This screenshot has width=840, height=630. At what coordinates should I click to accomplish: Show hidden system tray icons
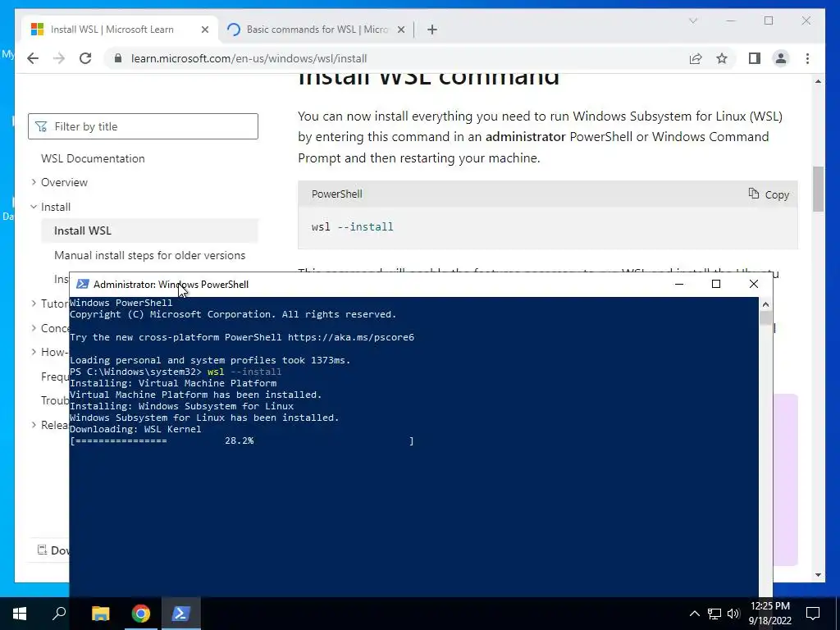(x=694, y=614)
